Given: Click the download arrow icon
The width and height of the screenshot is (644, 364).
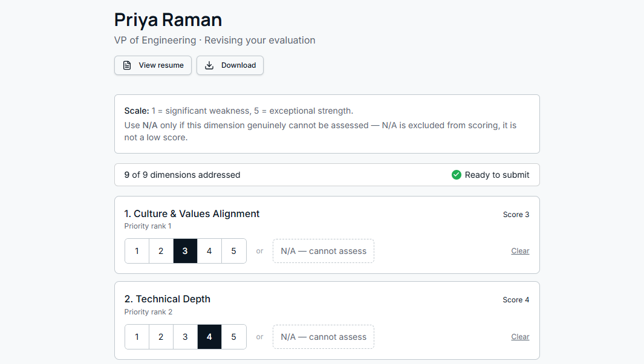Looking at the screenshot, I should coord(209,65).
